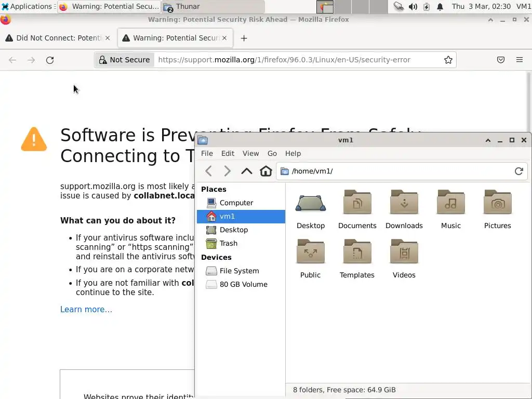The image size is (532, 399).
Task: Close the 'Did Not Connect' tab
Action: (x=108, y=38)
